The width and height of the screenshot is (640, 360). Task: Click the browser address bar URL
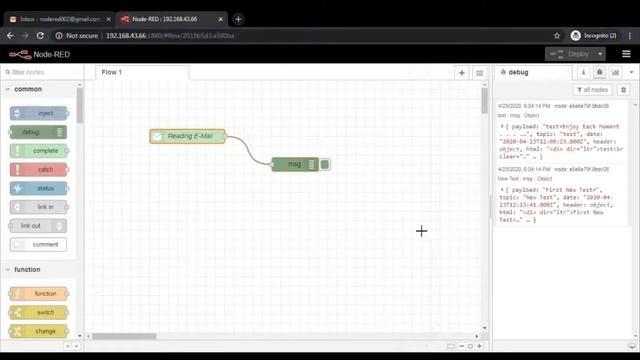170,36
